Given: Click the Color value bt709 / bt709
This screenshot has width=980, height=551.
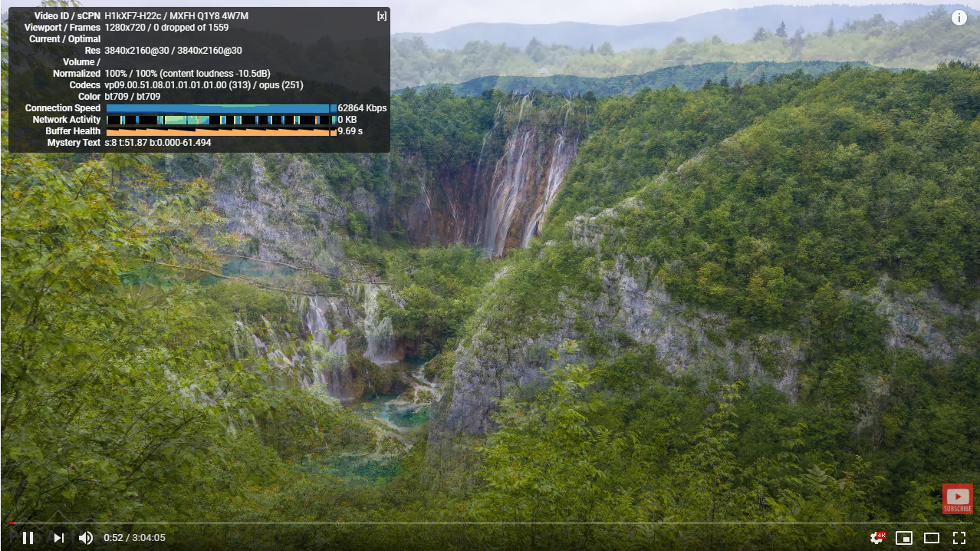Looking at the screenshot, I should [133, 97].
